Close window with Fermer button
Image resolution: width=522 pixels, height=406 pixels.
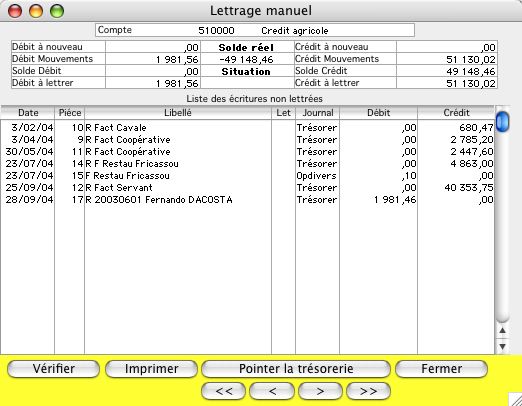point(441,369)
